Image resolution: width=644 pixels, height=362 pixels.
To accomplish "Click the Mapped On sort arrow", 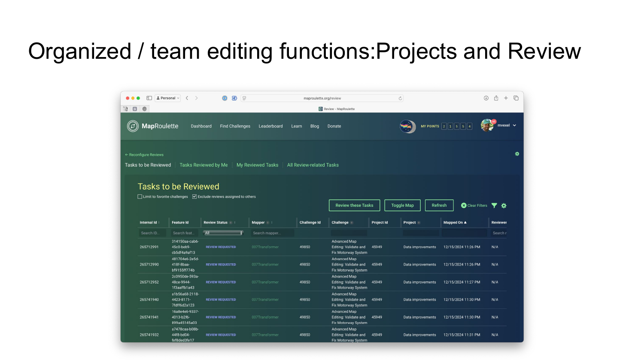I will pyautogui.click(x=465, y=223).
